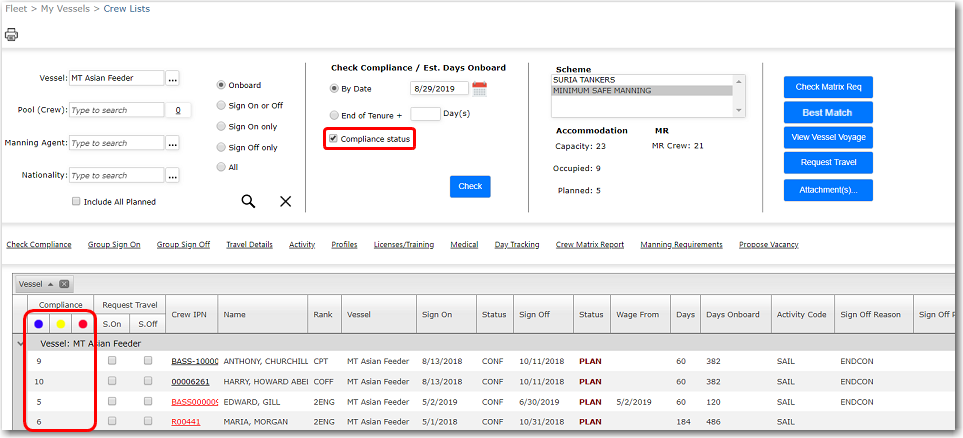
Task: Click the magnifying glass search icon
Action: [248, 201]
